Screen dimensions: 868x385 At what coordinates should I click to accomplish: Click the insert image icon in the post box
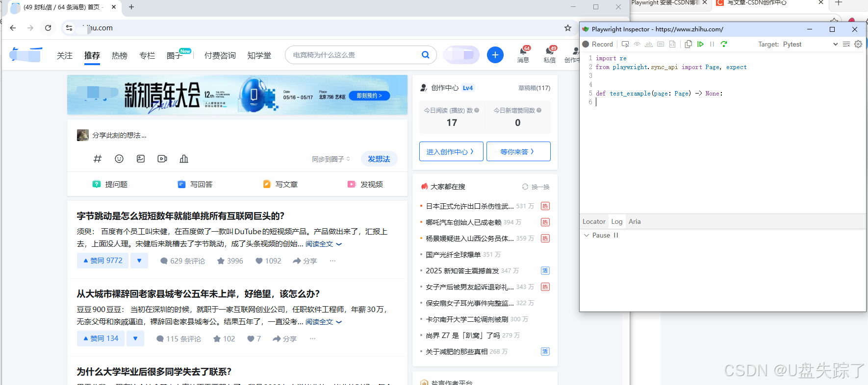click(x=141, y=159)
